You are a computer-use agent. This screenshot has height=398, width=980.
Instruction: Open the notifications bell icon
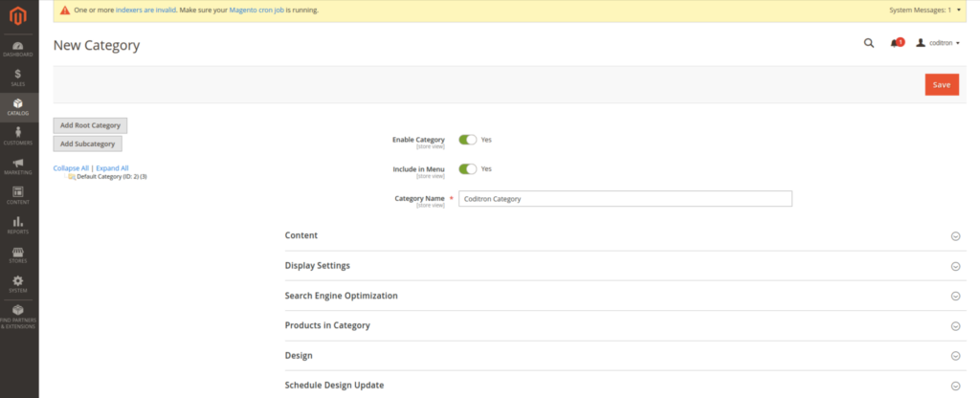pyautogui.click(x=896, y=43)
